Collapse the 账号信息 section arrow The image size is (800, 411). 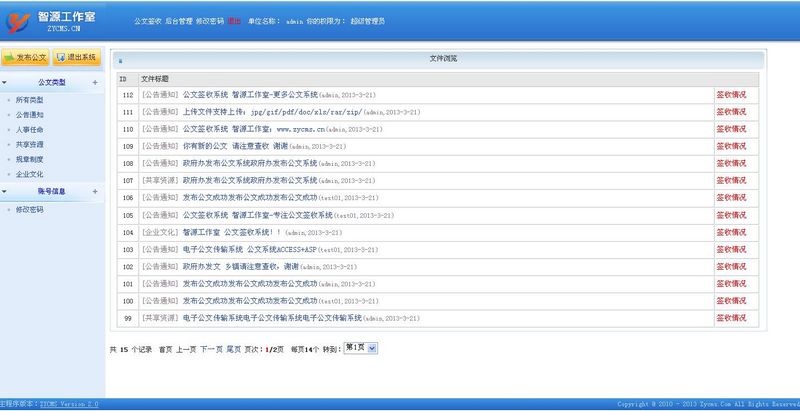coord(5,192)
